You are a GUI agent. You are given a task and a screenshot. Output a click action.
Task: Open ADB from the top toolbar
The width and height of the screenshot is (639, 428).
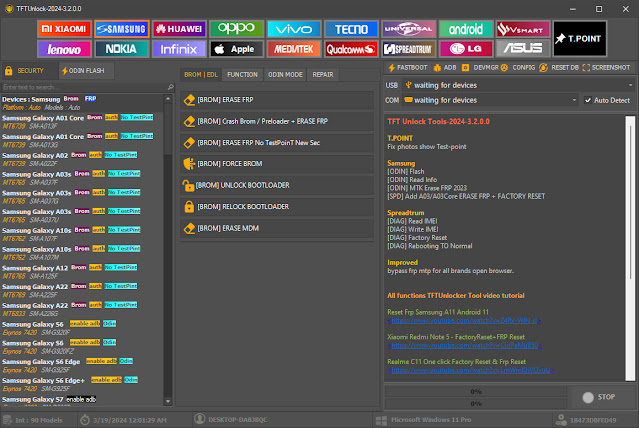(445, 68)
